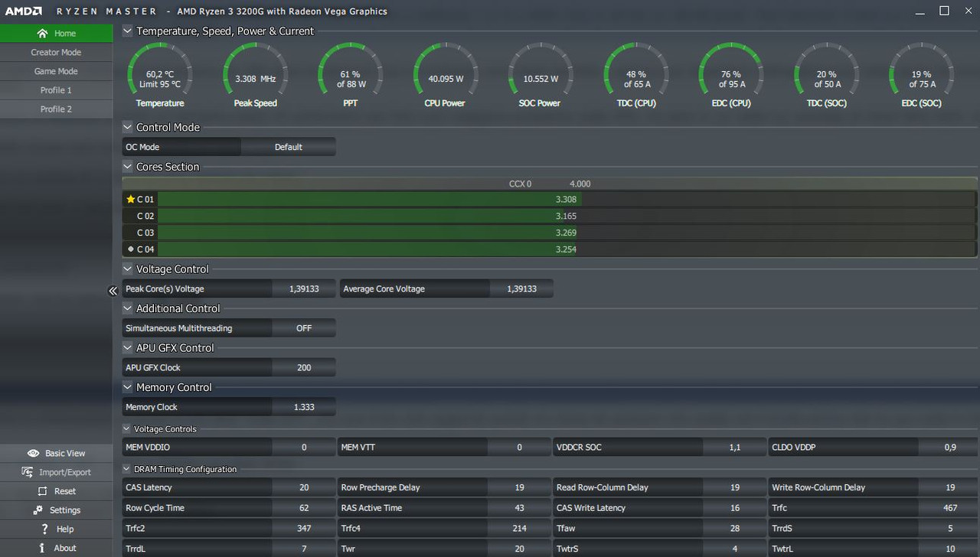Open the Home tab
This screenshot has width=980, height=557.
click(57, 34)
